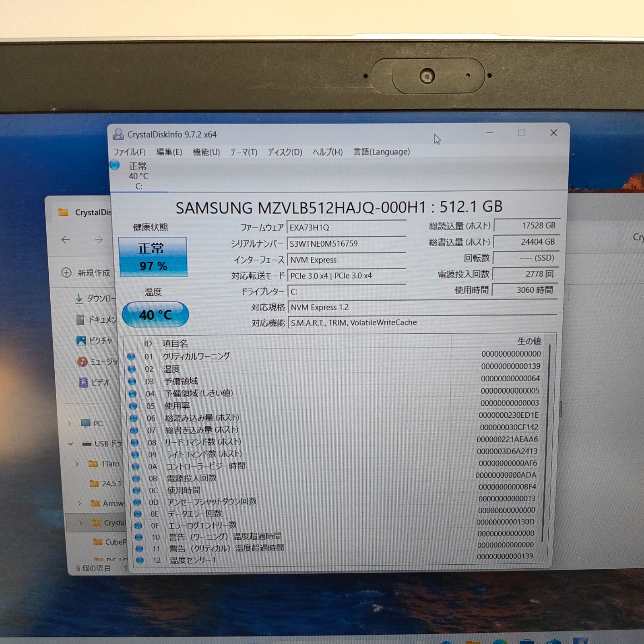Viewport: 644px width, 644px height.
Task: Expand the 1Taro folder chevron
Action: pos(77,464)
